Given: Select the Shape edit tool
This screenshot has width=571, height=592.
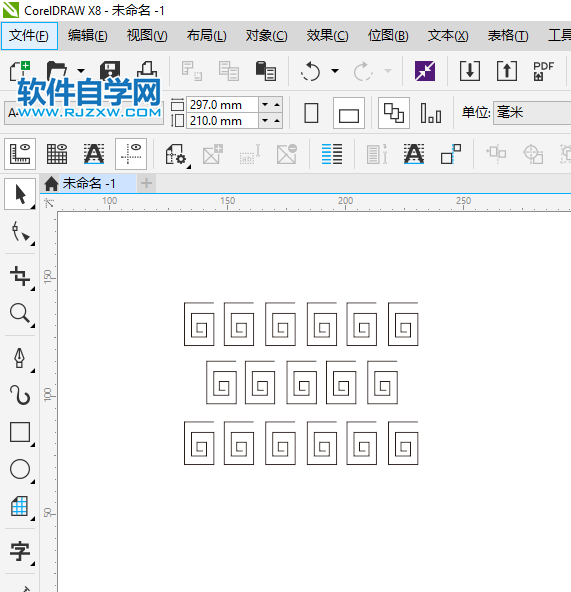Looking at the screenshot, I should pyautogui.click(x=20, y=231).
